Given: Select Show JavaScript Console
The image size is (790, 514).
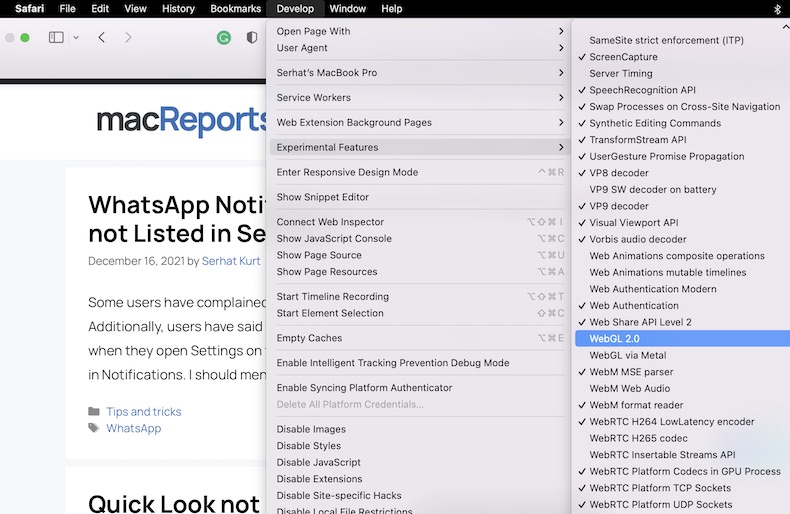Looking at the screenshot, I should (x=420, y=239).
